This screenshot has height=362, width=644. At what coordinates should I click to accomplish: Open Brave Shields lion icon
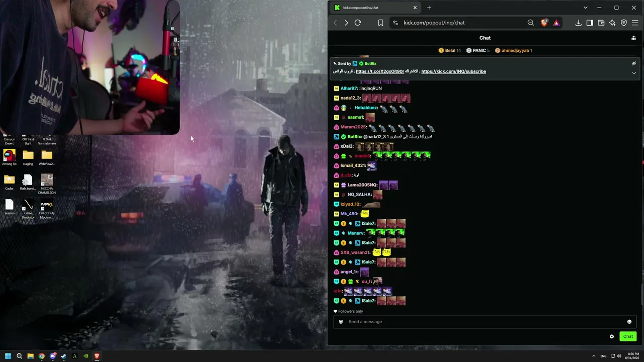click(x=544, y=23)
